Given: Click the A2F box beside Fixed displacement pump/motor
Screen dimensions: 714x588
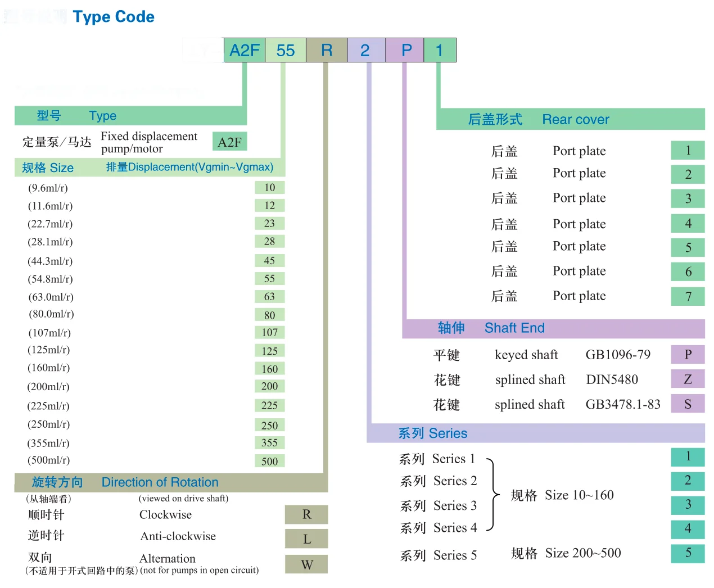Looking at the screenshot, I should pyautogui.click(x=229, y=142).
